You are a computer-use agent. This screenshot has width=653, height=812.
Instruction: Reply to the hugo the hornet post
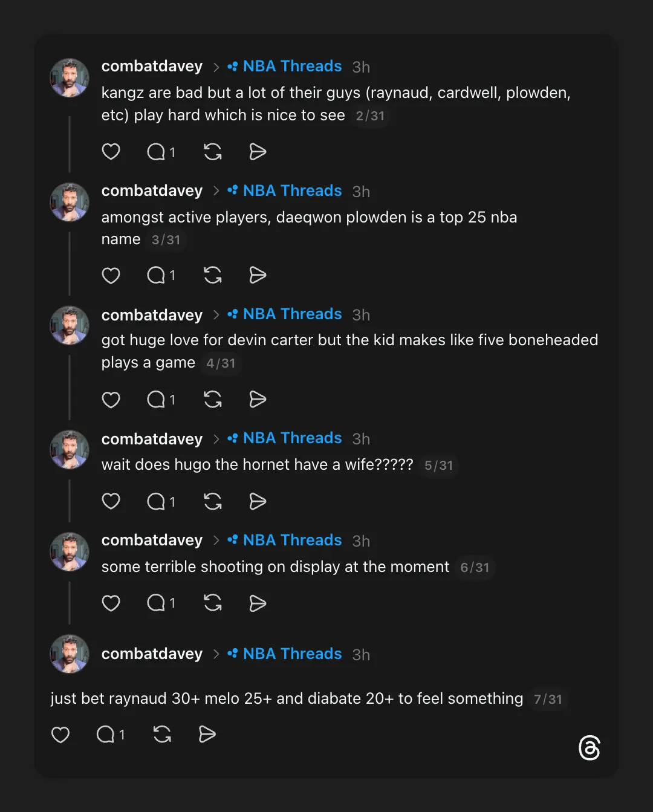pyautogui.click(x=156, y=502)
